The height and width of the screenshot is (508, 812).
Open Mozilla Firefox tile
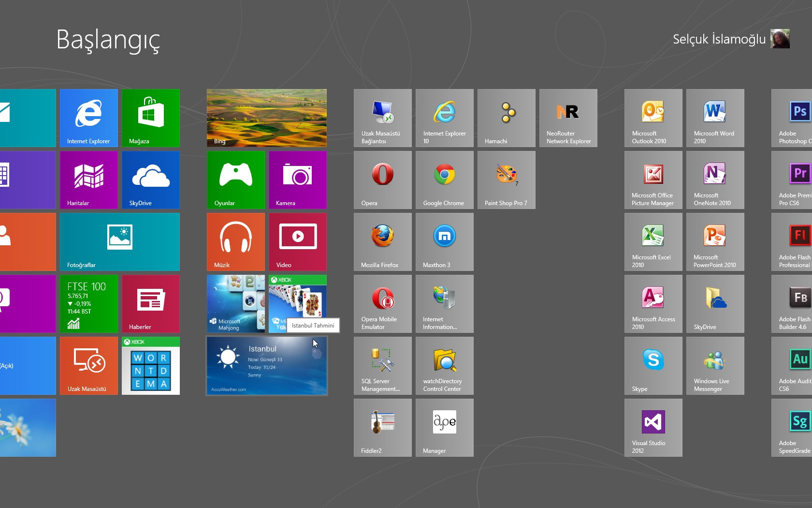(x=383, y=242)
